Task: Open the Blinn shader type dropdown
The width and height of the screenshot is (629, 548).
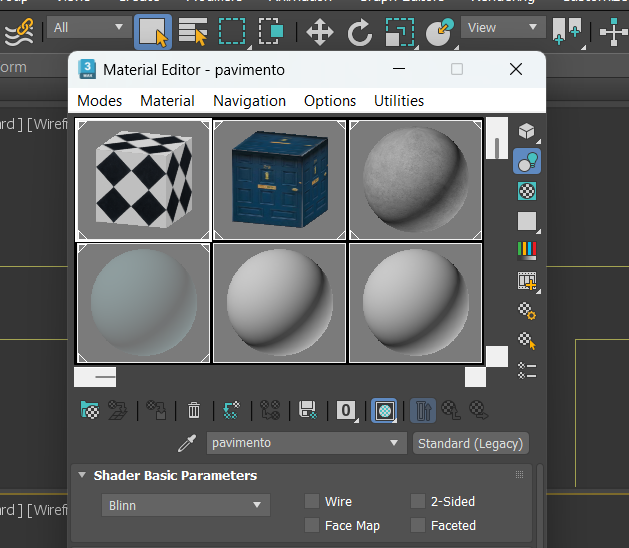Action: click(186, 506)
